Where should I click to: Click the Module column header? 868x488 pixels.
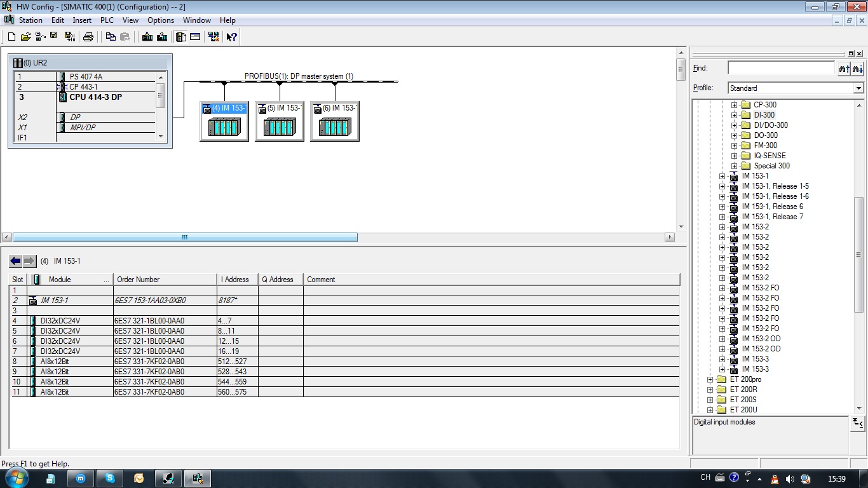pos(70,280)
